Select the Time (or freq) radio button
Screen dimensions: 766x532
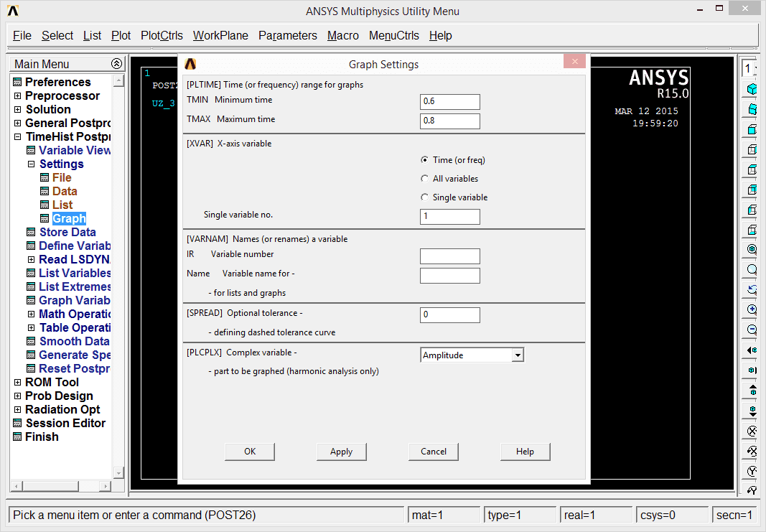point(424,160)
